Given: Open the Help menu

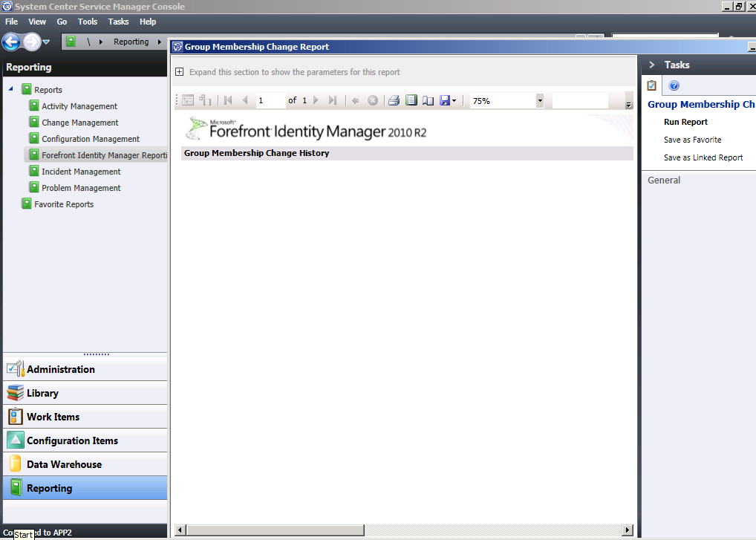Looking at the screenshot, I should point(148,22).
